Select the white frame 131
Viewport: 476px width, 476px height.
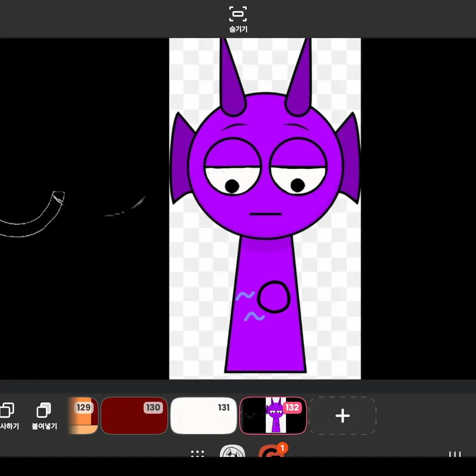[203, 416]
